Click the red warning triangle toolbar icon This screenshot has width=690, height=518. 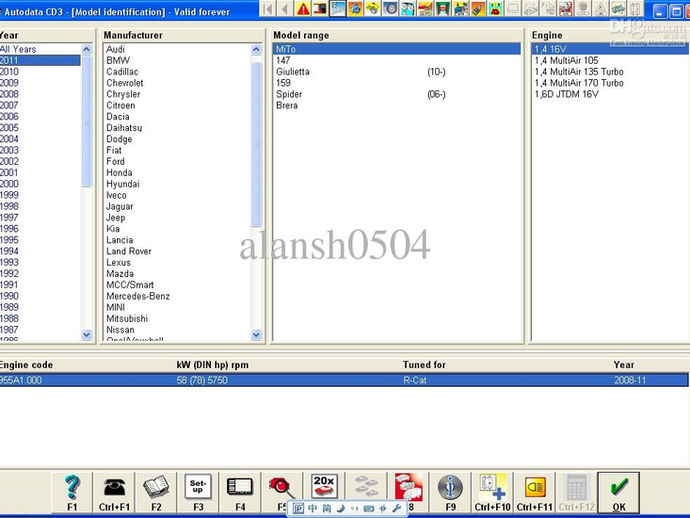303,9
